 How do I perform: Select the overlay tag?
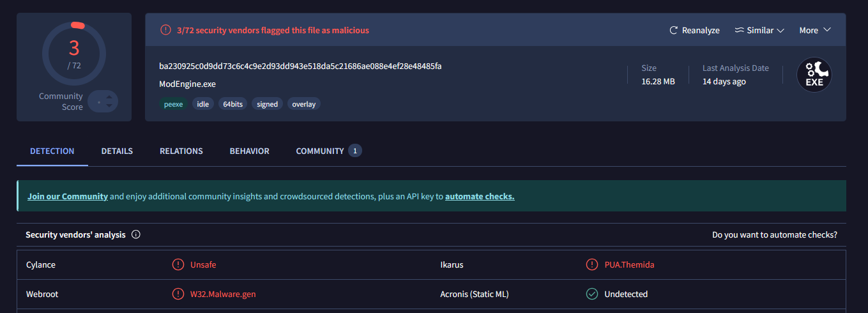[x=304, y=103]
